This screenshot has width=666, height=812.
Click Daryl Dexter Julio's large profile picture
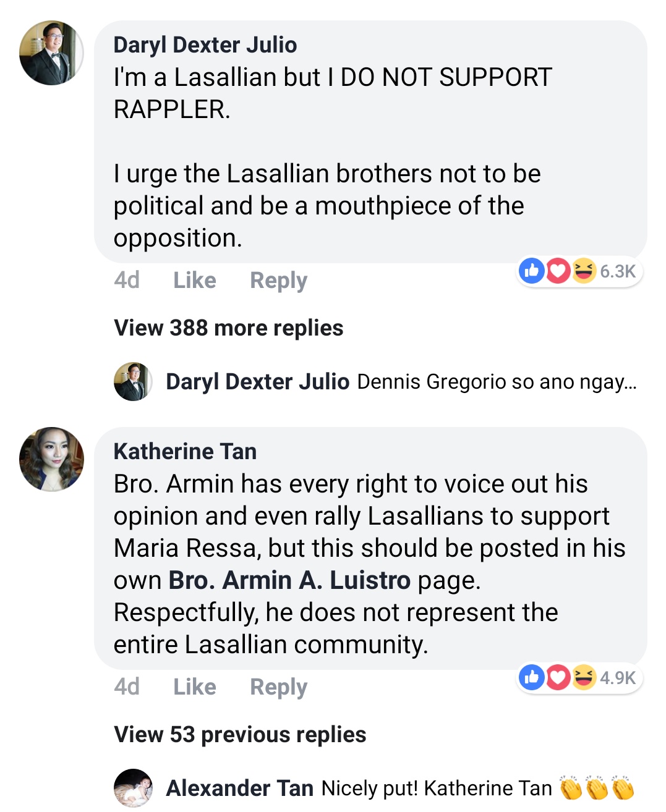(51, 53)
